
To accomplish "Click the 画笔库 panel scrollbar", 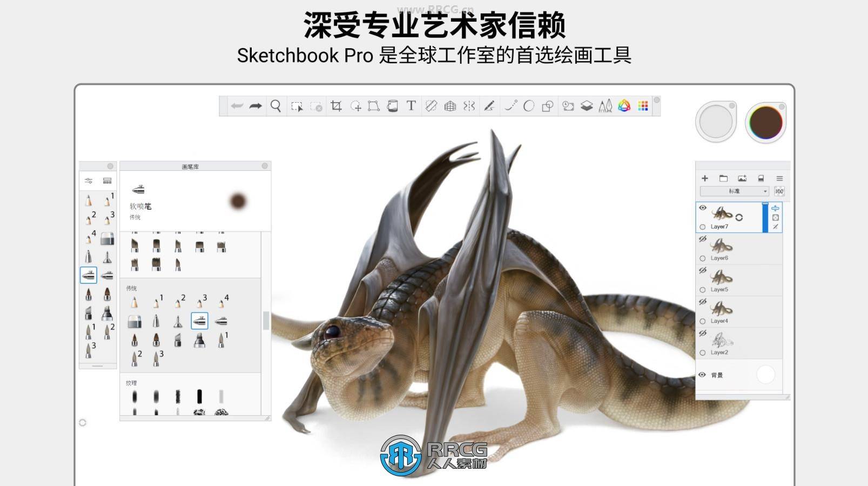I will click(x=266, y=320).
